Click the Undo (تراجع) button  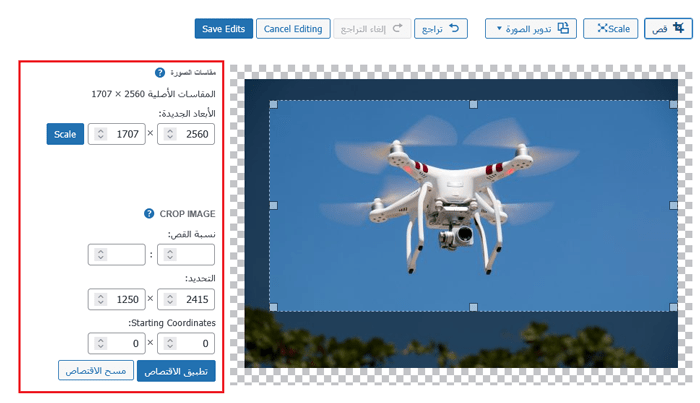[442, 29]
